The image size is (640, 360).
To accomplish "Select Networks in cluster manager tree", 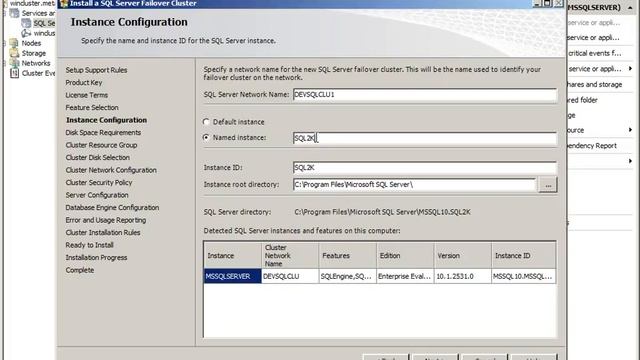I will pos(36,63).
